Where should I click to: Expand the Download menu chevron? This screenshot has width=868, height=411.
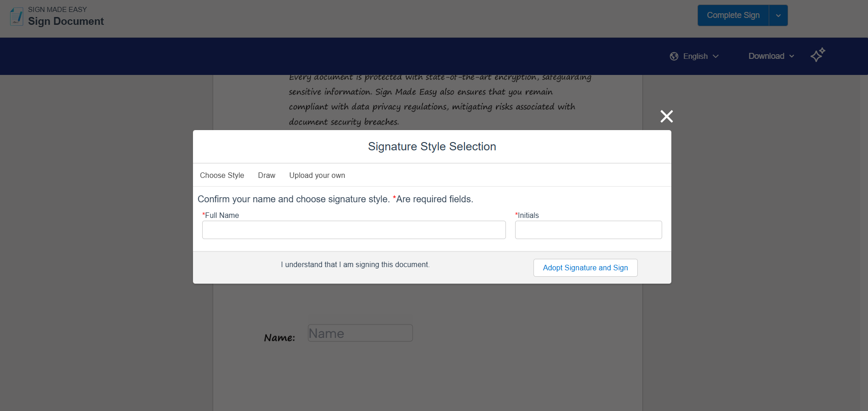click(792, 56)
